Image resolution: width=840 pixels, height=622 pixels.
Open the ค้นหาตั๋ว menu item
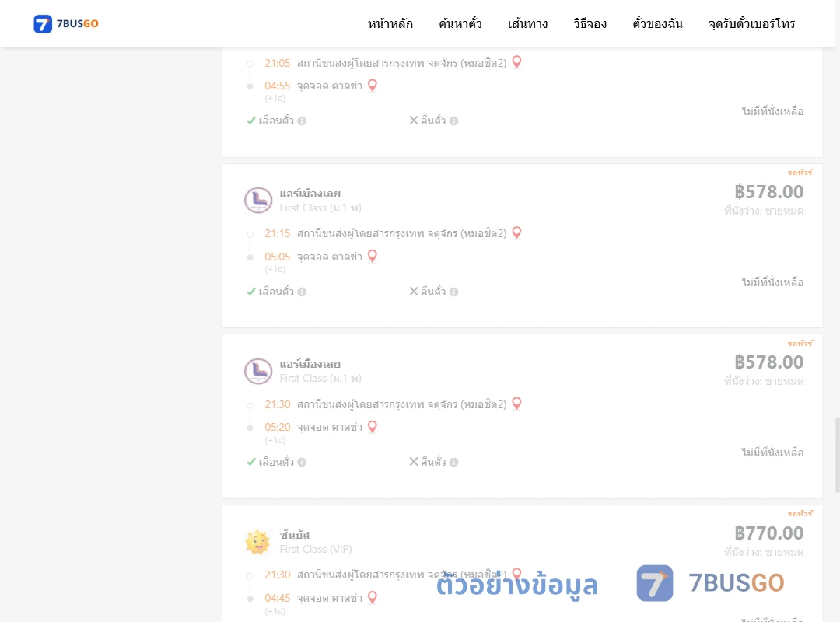pos(460,23)
